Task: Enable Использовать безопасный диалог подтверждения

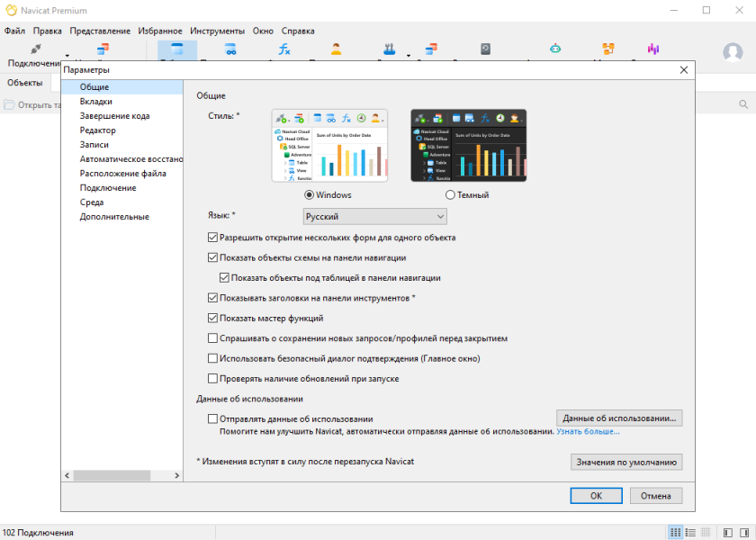Action: coord(212,358)
